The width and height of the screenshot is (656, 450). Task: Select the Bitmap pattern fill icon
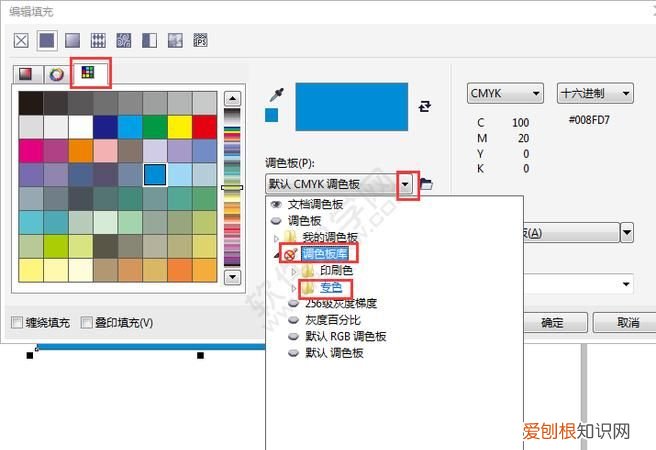[124, 41]
